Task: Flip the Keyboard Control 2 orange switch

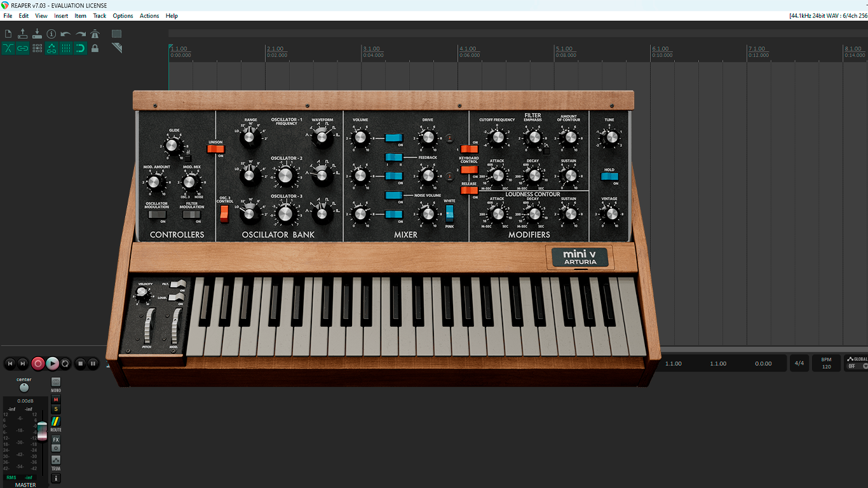Action: [x=469, y=170]
